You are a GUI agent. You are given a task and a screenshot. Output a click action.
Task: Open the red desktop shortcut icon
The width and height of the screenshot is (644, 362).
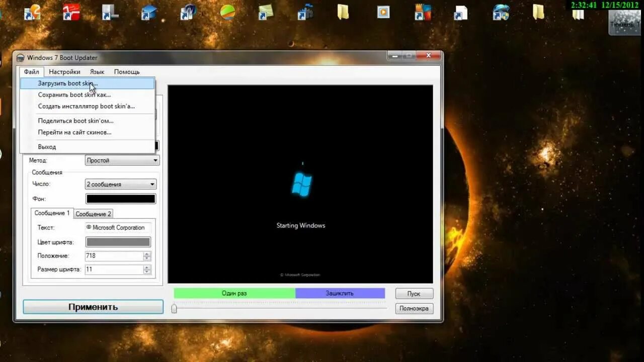pos(71,12)
